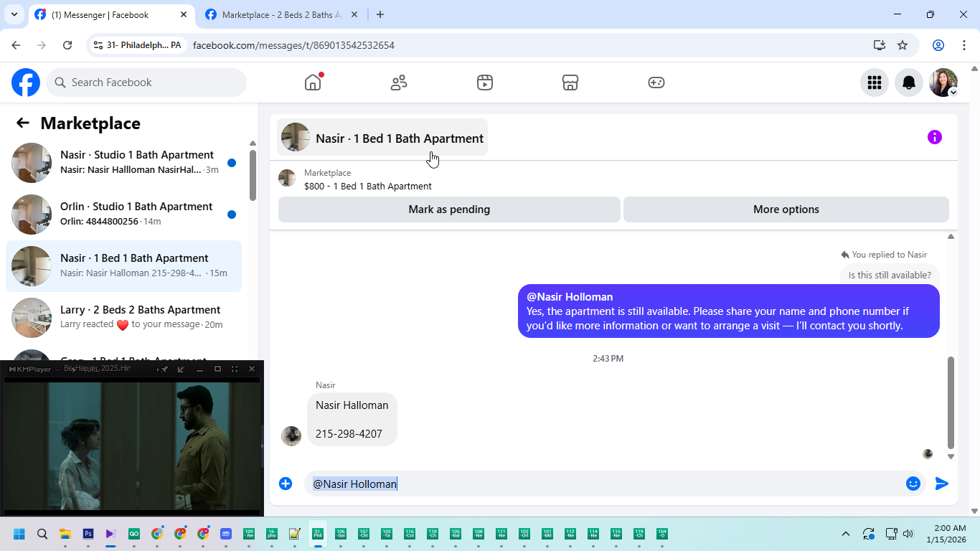Open the KMPlayer logo menu dropdown
980x551 pixels.
tap(34, 369)
